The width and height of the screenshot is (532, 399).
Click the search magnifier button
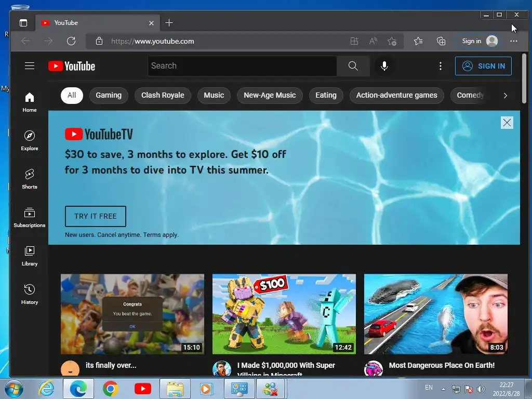pyautogui.click(x=353, y=66)
